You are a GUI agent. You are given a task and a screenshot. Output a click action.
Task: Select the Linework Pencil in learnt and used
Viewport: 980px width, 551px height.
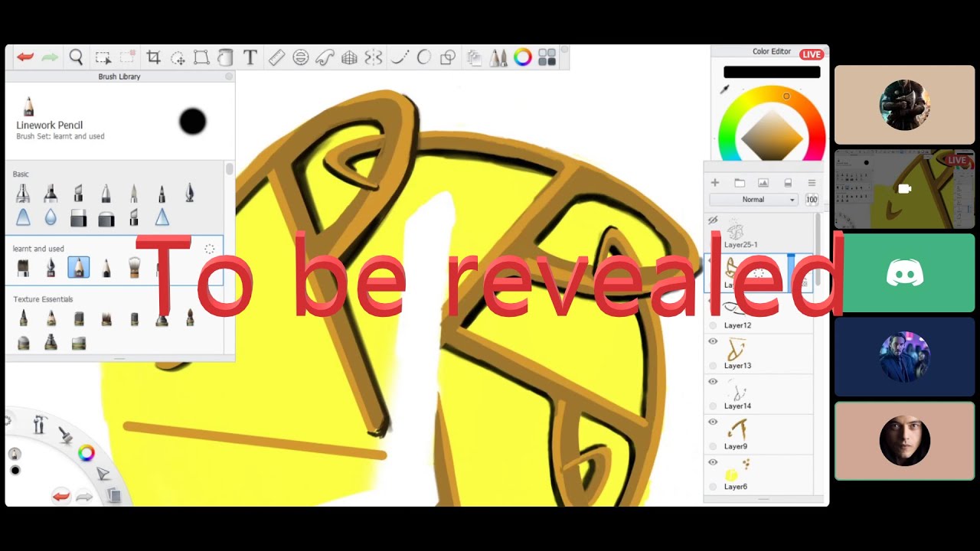78,267
